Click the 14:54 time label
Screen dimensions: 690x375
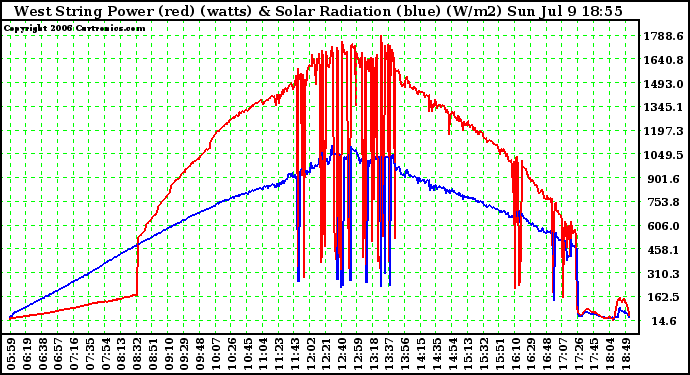click(452, 354)
